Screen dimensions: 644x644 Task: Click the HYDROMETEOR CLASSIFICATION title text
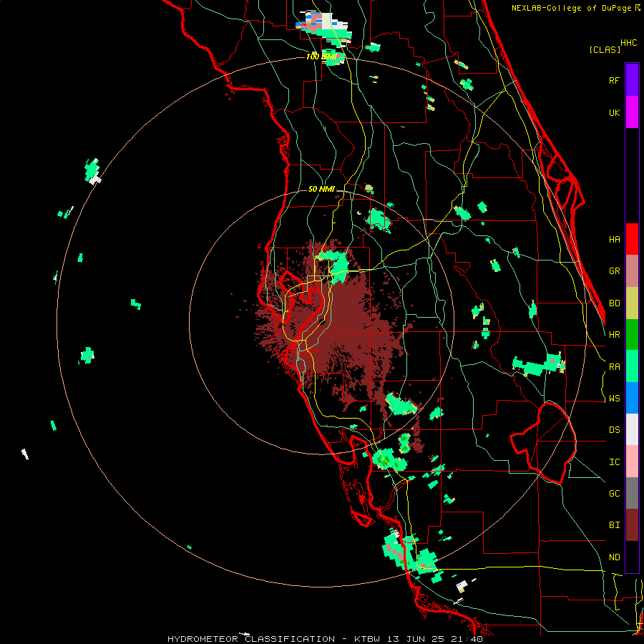pyautogui.click(x=251, y=639)
